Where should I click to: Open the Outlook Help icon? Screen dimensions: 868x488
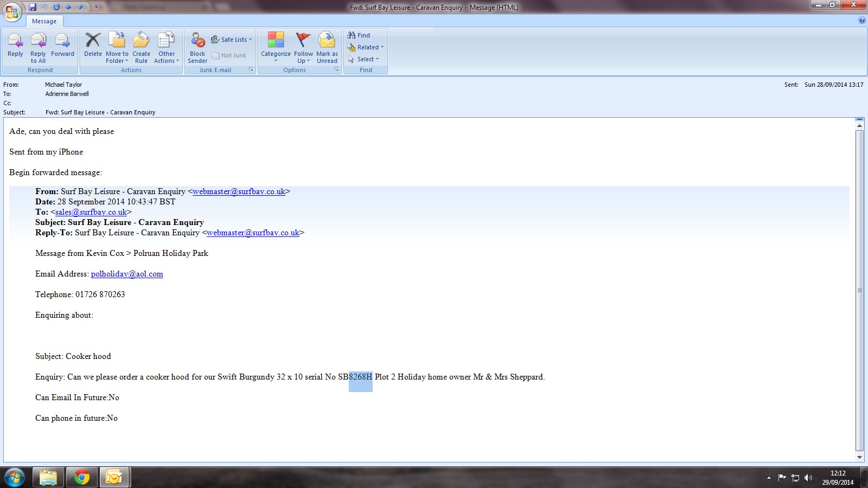[862, 21]
